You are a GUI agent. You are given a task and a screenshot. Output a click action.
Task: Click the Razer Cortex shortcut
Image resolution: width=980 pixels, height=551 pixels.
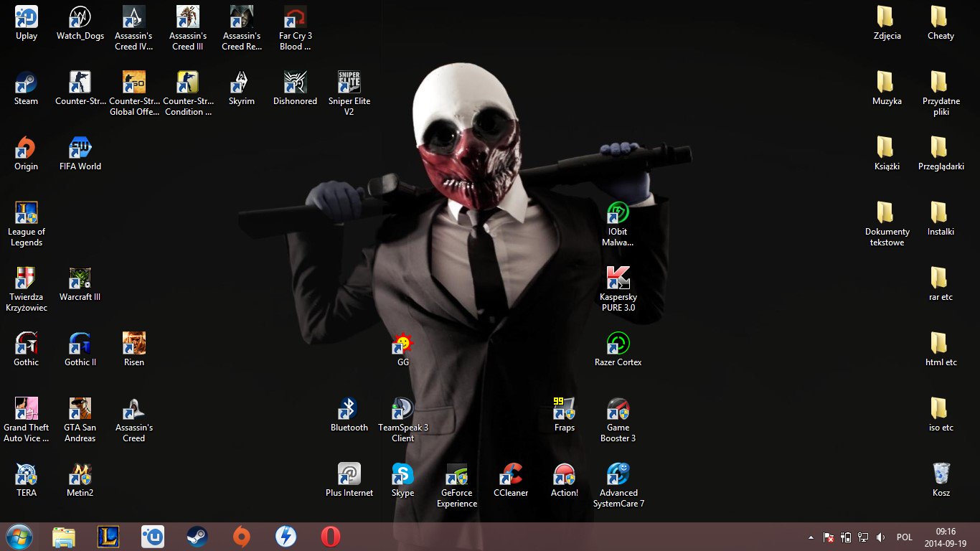[x=618, y=349]
